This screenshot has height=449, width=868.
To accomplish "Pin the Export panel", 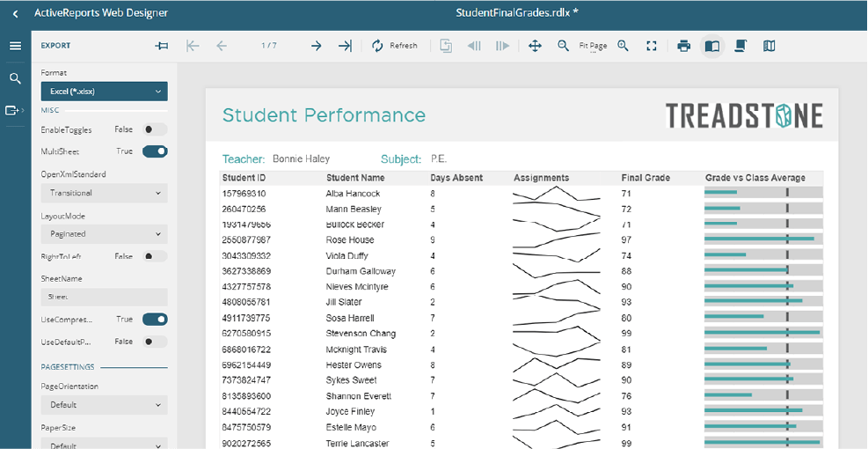I will coord(162,46).
